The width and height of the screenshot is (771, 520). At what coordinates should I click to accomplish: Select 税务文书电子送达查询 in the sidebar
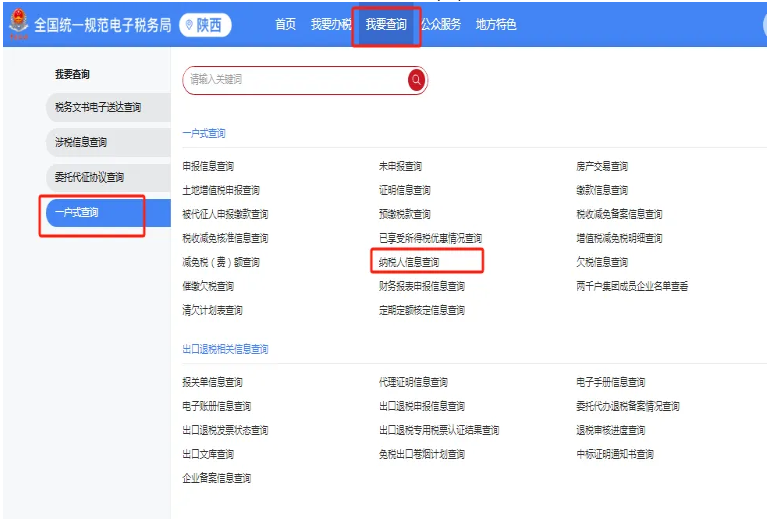click(98, 107)
